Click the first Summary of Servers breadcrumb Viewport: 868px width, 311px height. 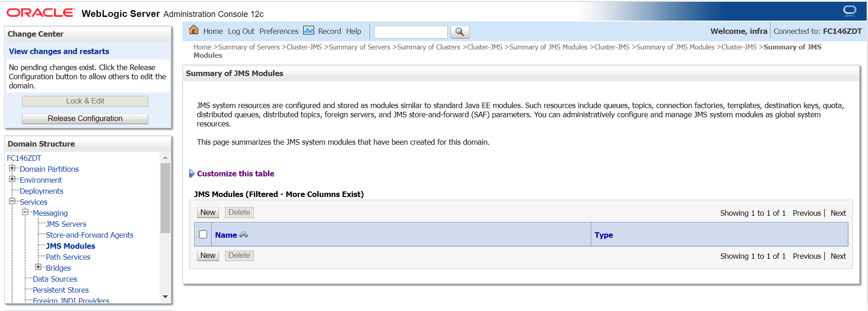coord(249,47)
